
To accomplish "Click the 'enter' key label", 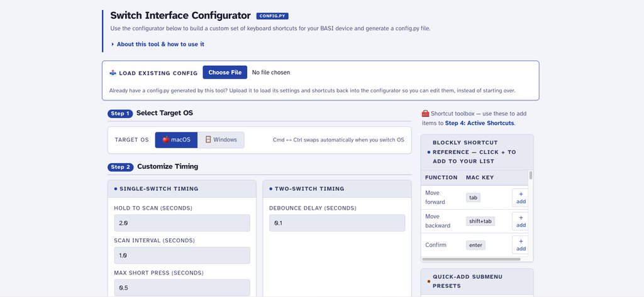I will [475, 246].
